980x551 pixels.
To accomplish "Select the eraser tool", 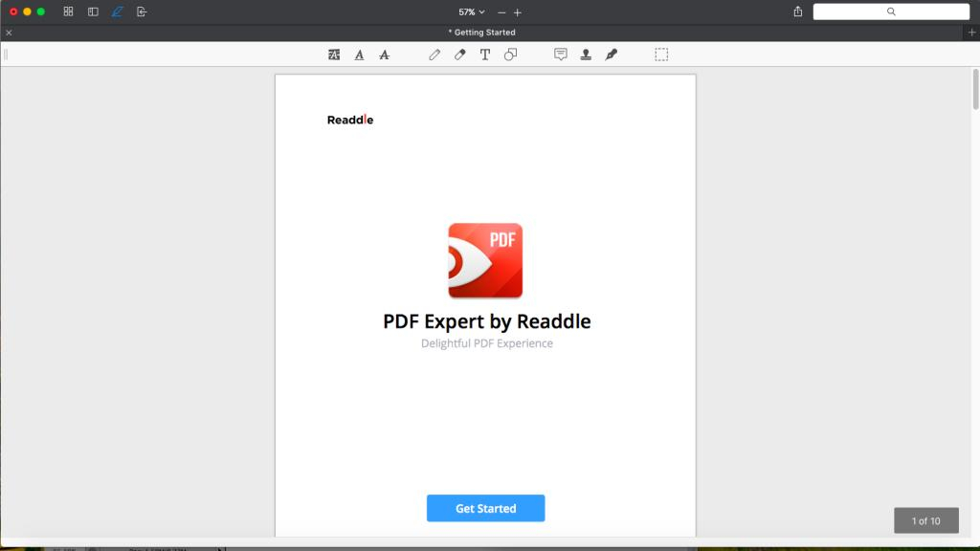I will tap(459, 55).
